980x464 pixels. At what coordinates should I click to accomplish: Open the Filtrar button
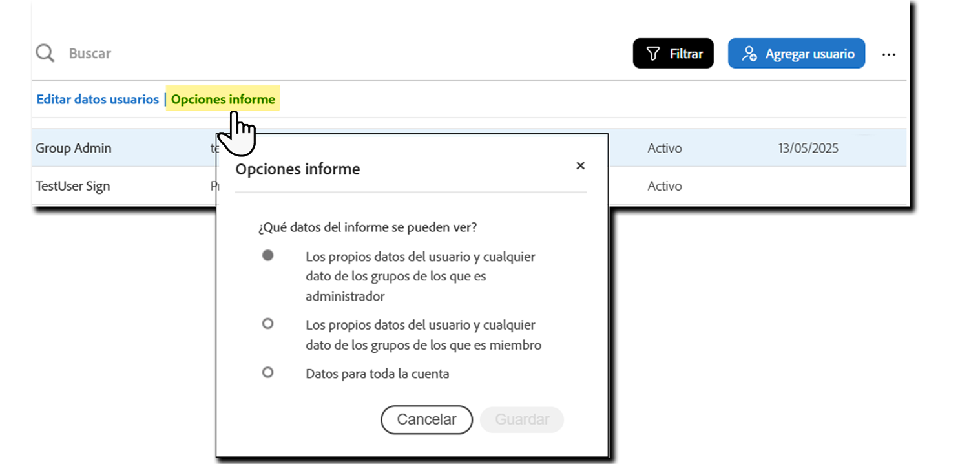(673, 54)
